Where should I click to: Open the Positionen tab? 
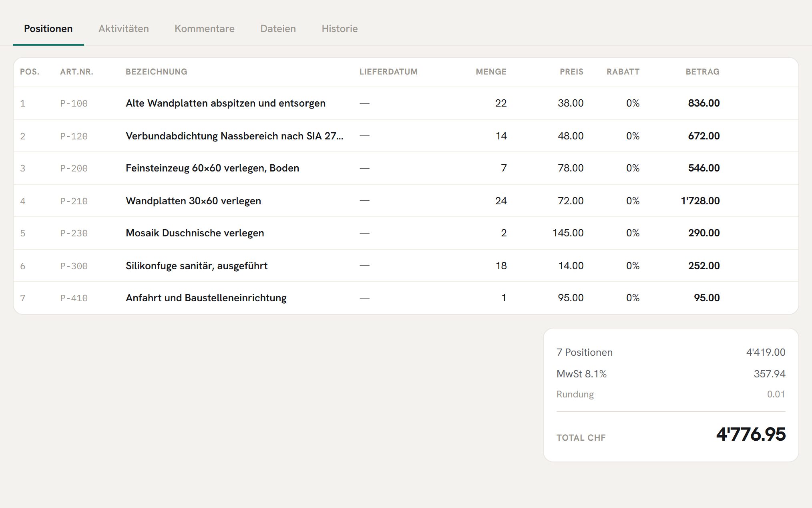[48, 29]
